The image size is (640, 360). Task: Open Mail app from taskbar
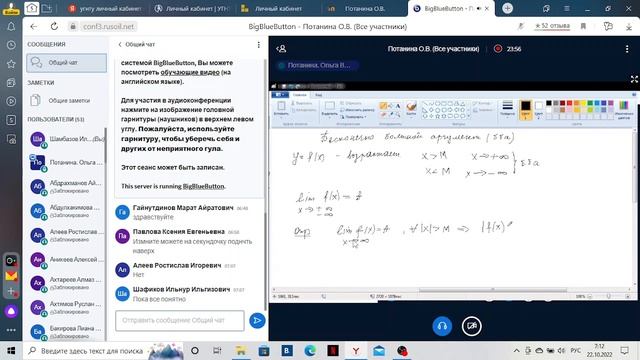(x=379, y=351)
